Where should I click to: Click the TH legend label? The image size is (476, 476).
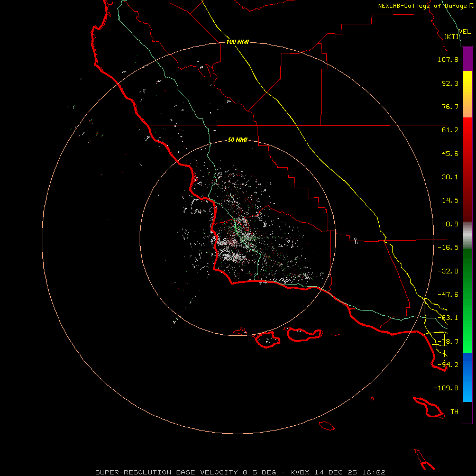(x=454, y=412)
